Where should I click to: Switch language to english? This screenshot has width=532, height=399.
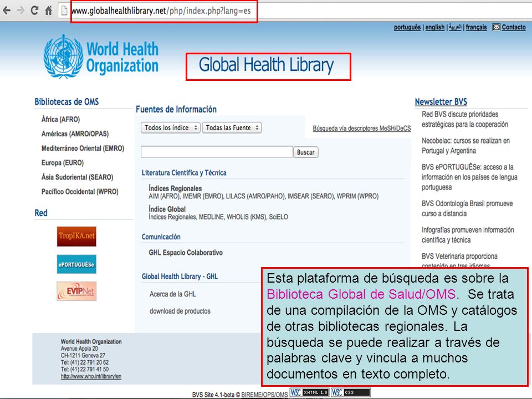pos(435,27)
